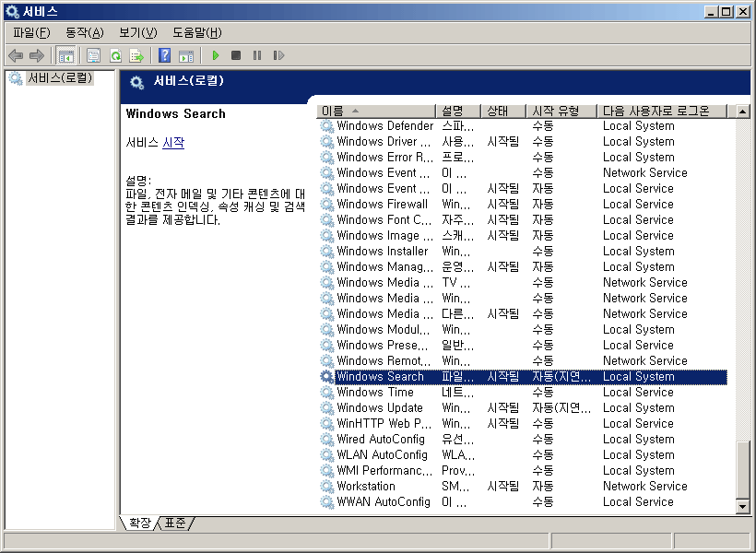Click the 시작 link to start the service
The width and height of the screenshot is (756, 553).
click(173, 143)
